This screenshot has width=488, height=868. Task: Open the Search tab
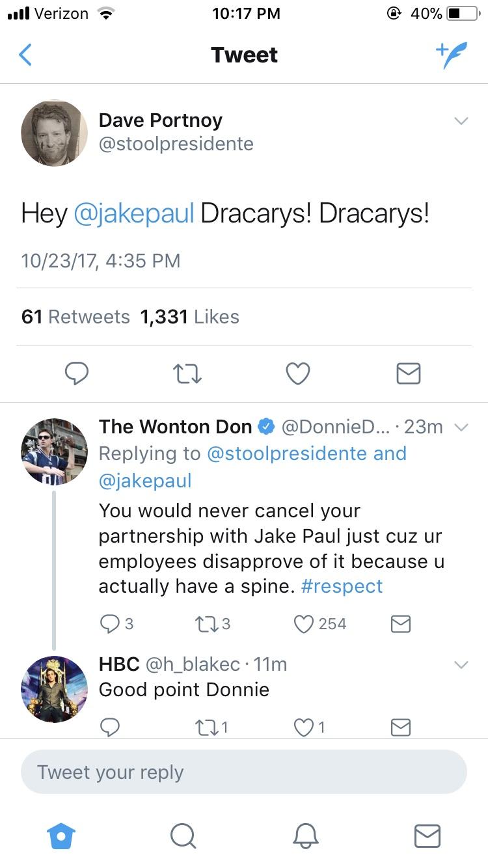183,837
